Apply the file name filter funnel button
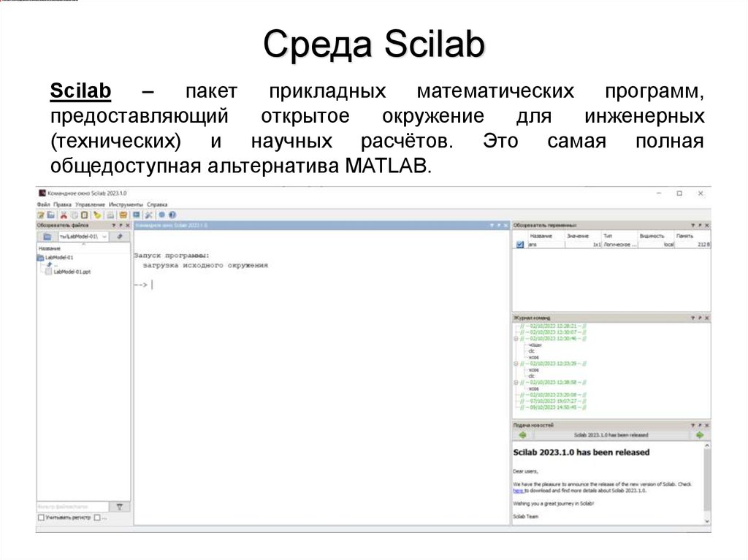This screenshot has width=748, height=560. point(120,507)
